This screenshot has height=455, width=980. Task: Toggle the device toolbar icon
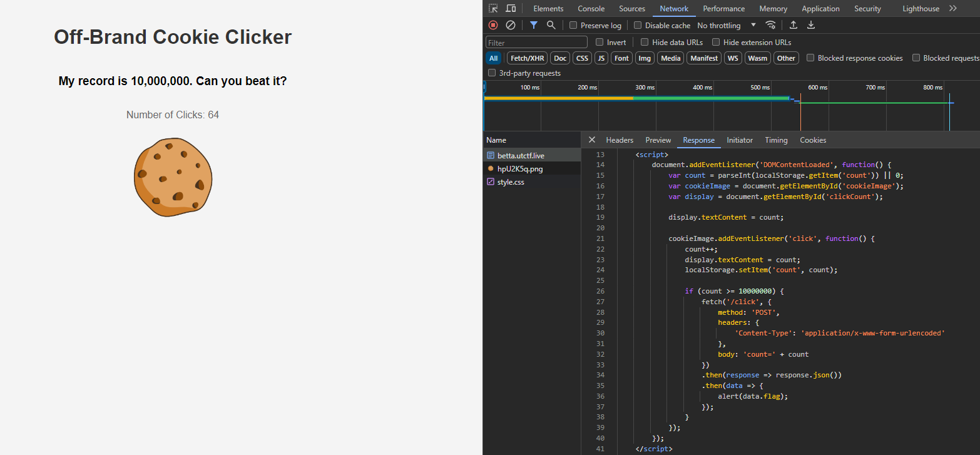pos(511,8)
